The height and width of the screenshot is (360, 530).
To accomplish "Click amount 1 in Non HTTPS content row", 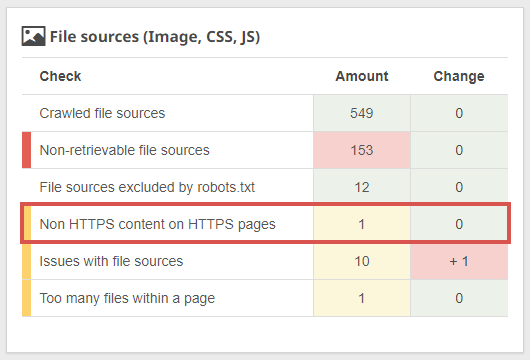I will click(x=362, y=224).
